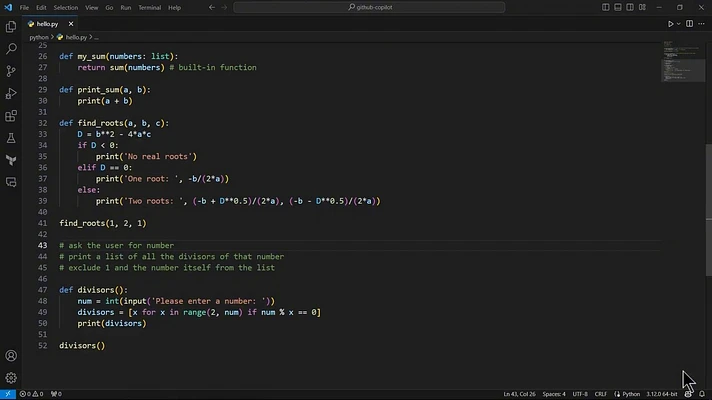Screen dimensions: 712x400
Task: Toggle the primary side bar layout button
Action: 605,7
